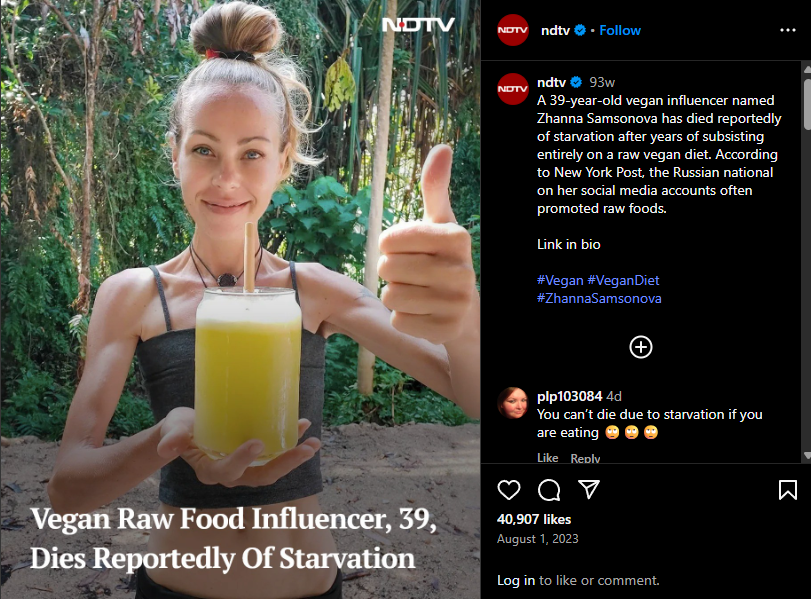Open the #ZhannaSamsonova hashtag

pos(599,298)
